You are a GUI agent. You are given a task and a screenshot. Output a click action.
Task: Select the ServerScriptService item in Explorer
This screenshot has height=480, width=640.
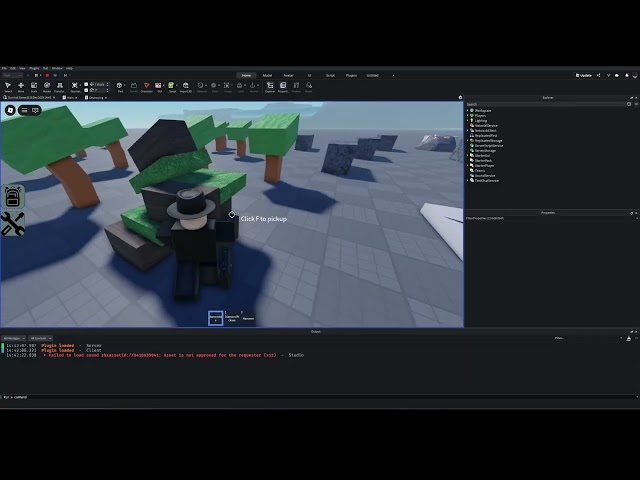coord(487,145)
